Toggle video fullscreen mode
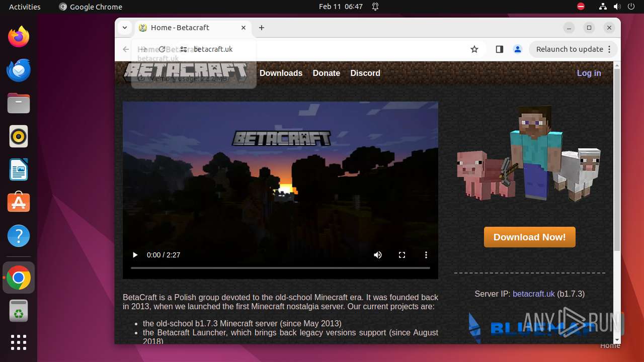This screenshot has width=644, height=362. click(x=402, y=255)
